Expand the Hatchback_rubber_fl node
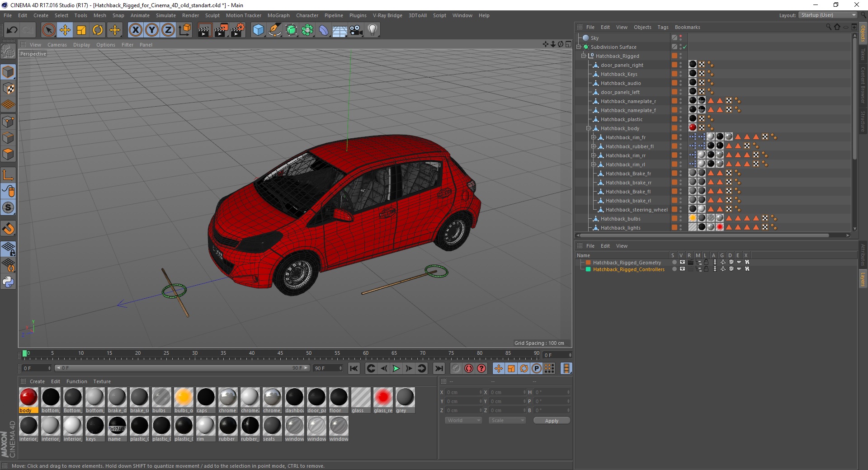 [594, 146]
